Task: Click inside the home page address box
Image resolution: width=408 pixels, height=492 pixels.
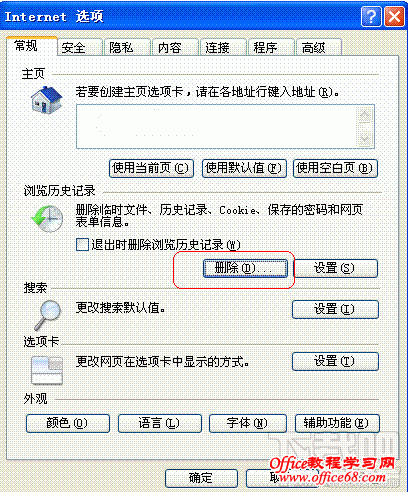Action: (x=217, y=127)
